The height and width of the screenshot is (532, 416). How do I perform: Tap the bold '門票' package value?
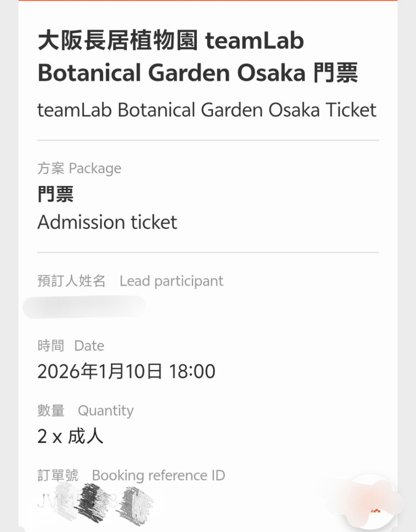(55, 194)
